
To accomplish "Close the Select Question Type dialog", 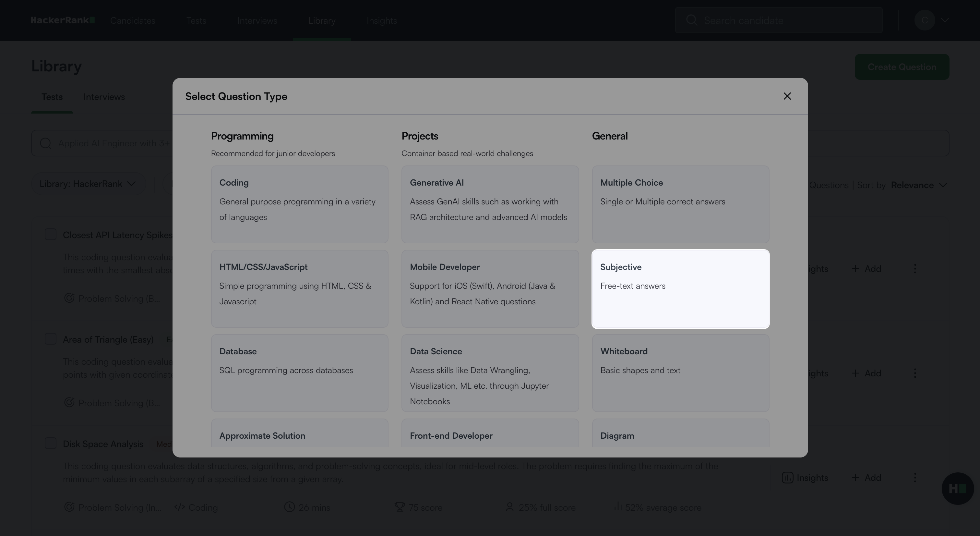I will coord(787,96).
